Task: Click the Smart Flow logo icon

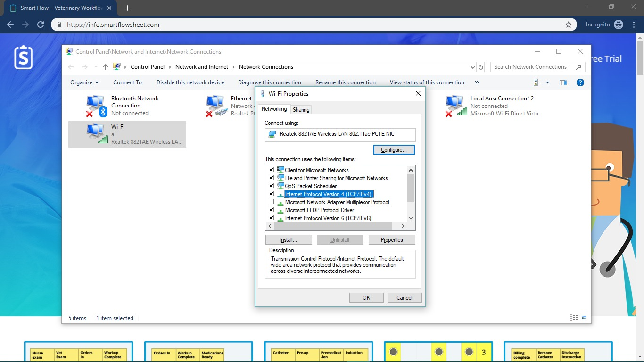Action: click(x=24, y=57)
